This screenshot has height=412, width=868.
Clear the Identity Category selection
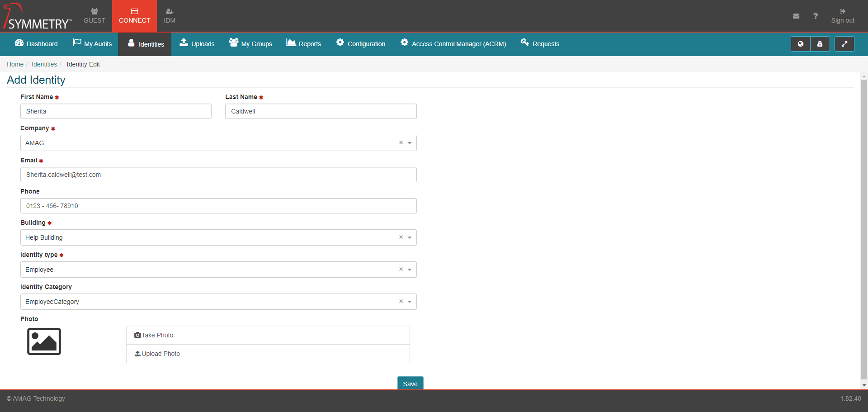401,301
